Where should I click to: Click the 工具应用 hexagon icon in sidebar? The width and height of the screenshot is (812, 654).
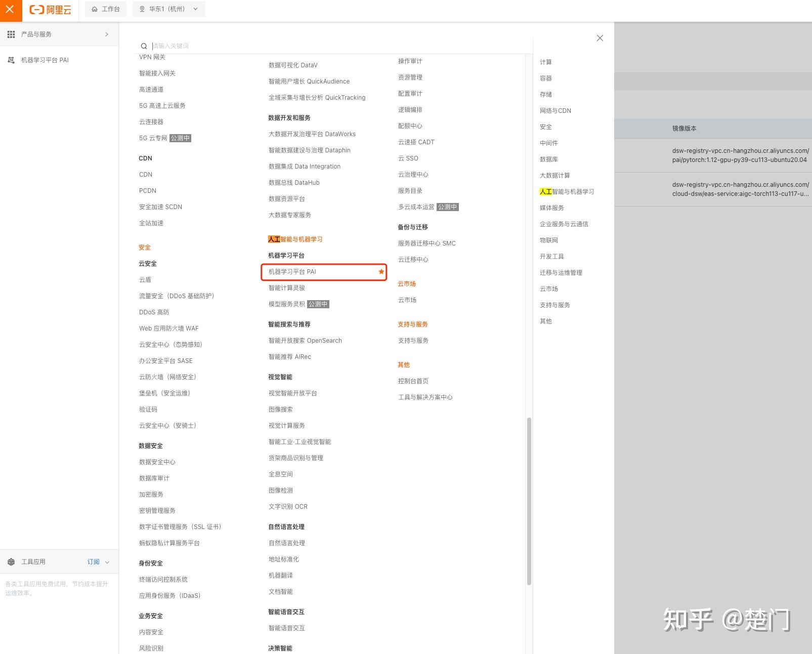point(11,561)
